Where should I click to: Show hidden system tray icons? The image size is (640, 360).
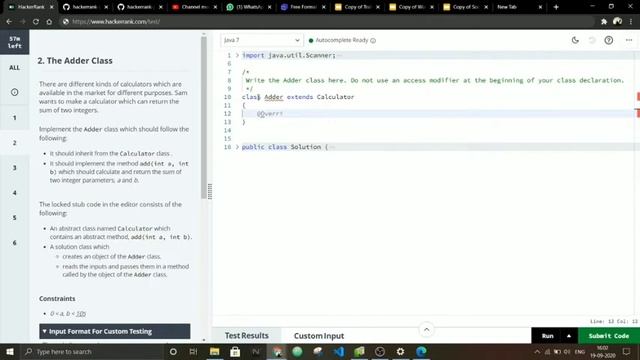(537, 351)
